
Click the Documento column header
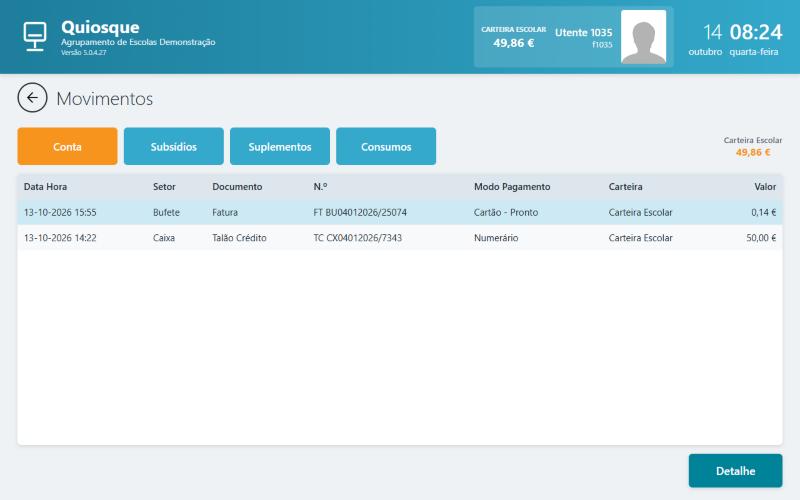tap(237, 187)
